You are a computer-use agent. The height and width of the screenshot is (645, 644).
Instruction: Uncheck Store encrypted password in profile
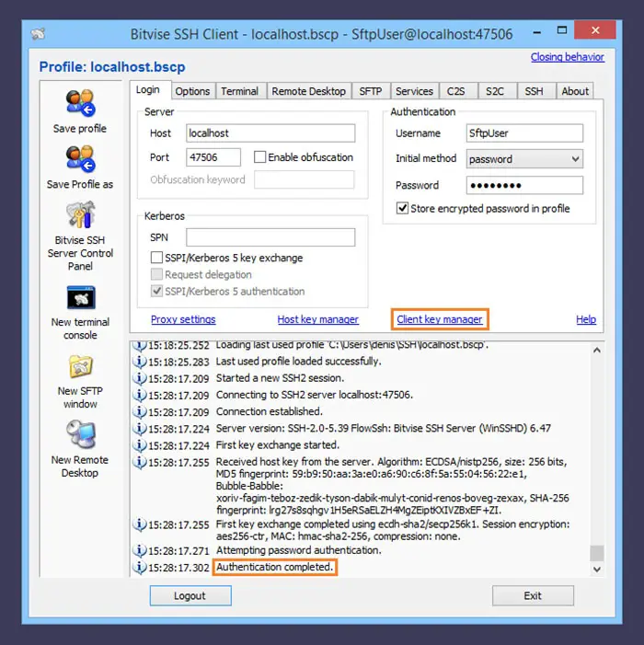click(x=402, y=208)
